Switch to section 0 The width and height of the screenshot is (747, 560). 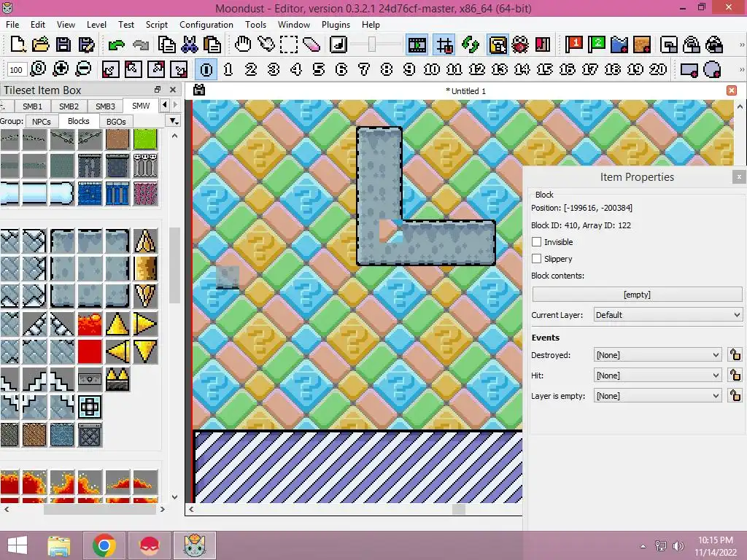click(206, 69)
